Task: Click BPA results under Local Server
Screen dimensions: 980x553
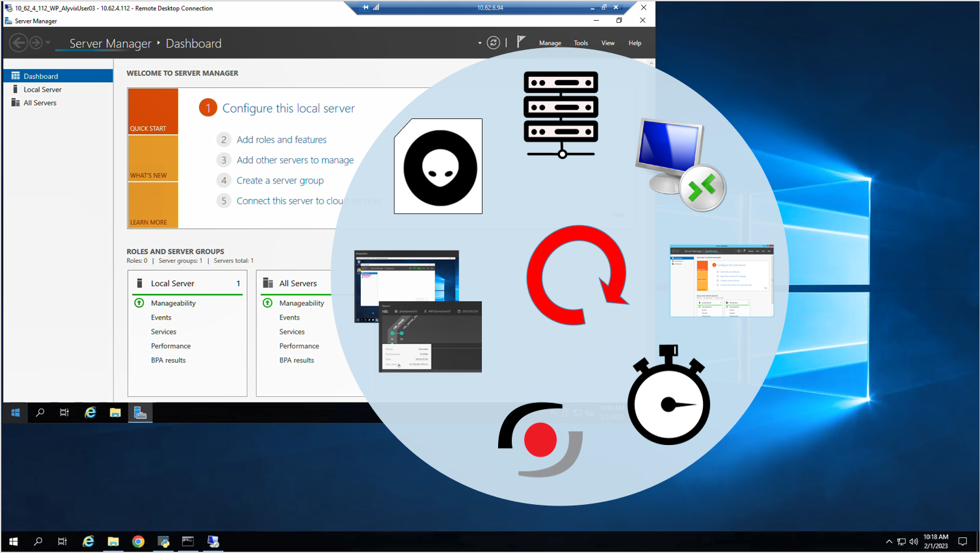Action: click(168, 360)
